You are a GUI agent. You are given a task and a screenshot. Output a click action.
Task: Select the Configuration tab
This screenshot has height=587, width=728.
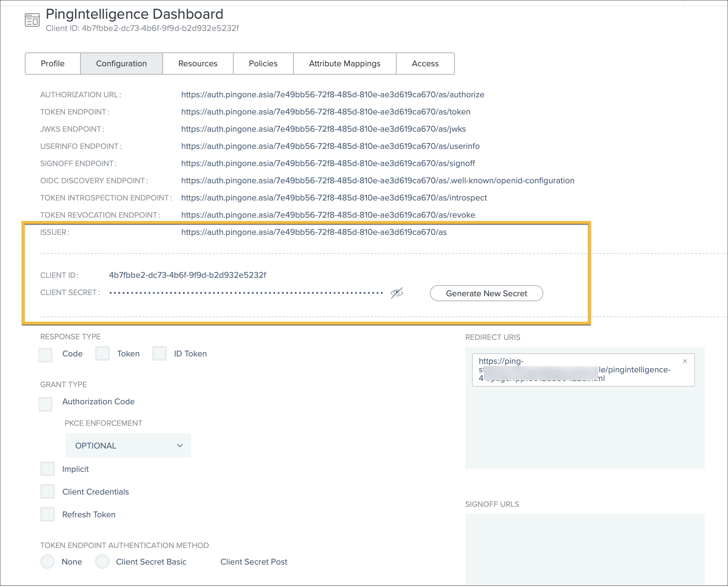[121, 64]
